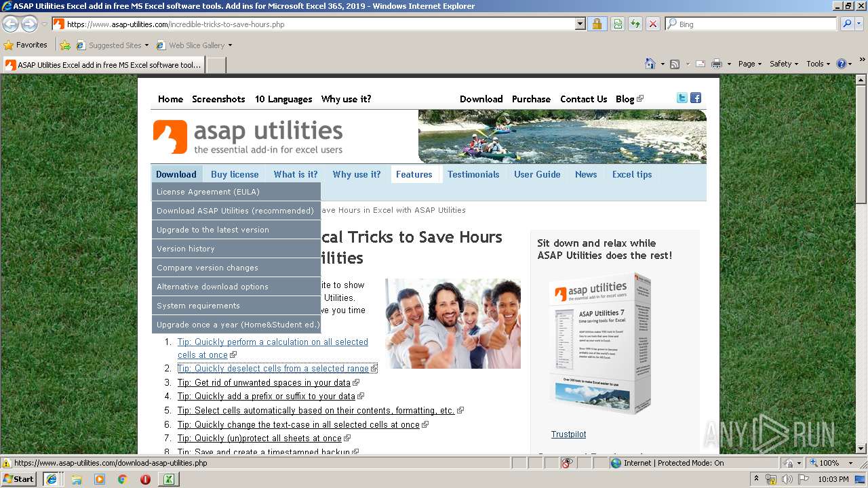This screenshot has height=488, width=868.
Task: Click the Refresh page icon
Action: point(635,24)
